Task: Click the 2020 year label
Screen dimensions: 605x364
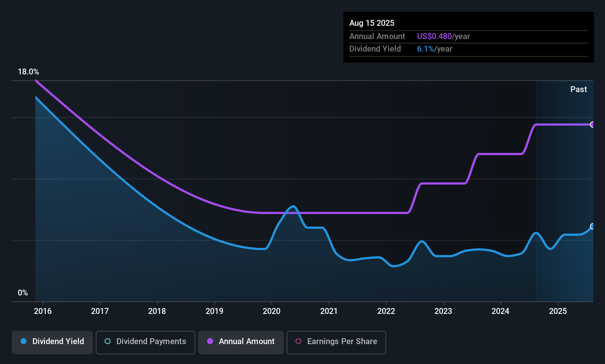Action: coord(272,311)
